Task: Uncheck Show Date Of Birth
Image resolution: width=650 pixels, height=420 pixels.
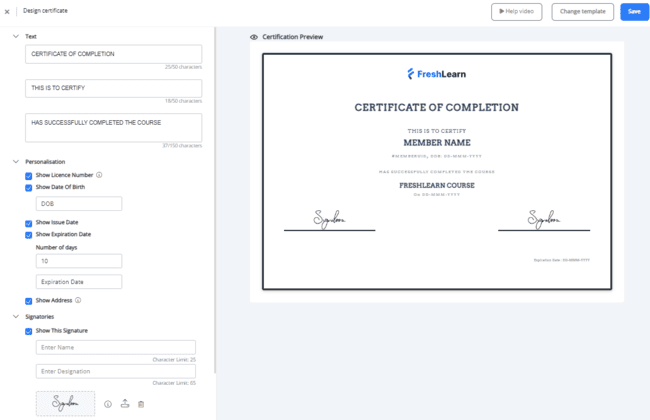Action: 29,188
